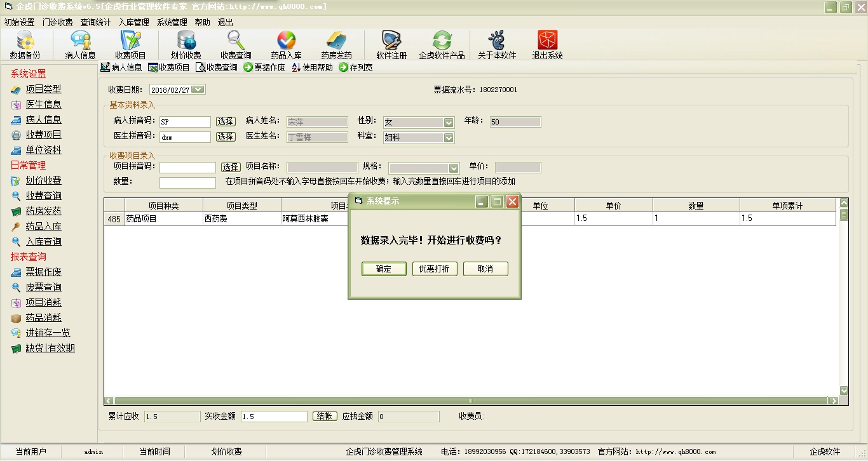Screen dimensions: 868x461
Task: Open the 入库管理 menu
Action: [134, 22]
